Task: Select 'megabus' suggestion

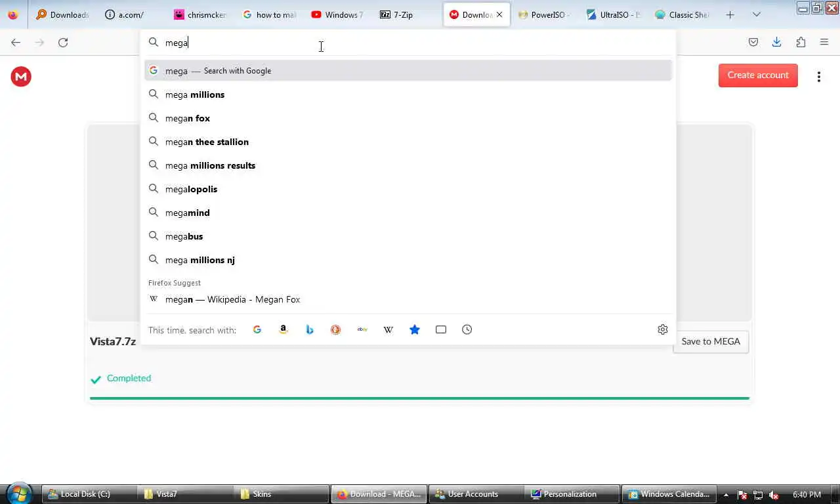Action: click(x=408, y=236)
